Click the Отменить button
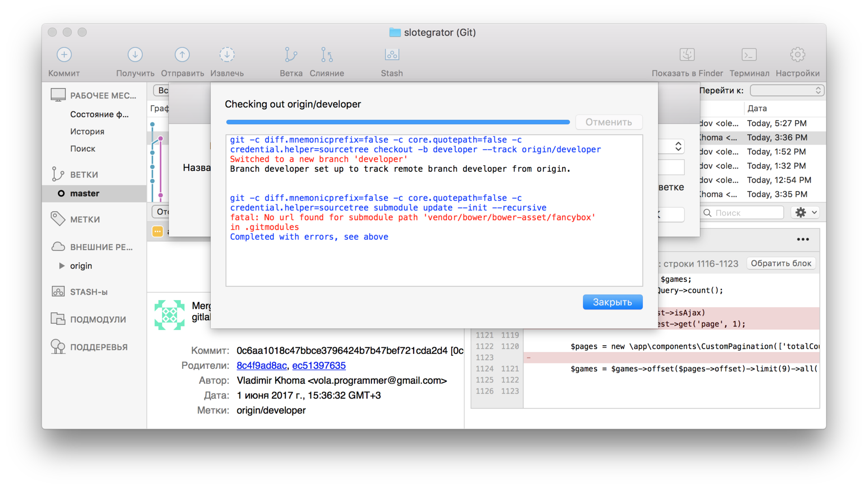 point(609,122)
